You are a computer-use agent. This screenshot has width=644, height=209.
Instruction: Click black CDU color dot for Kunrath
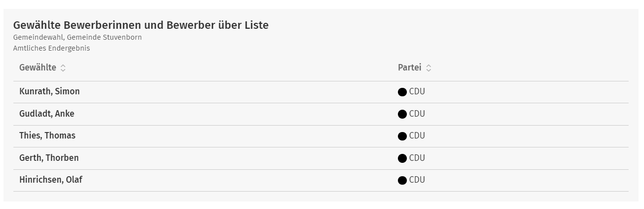tap(402, 92)
